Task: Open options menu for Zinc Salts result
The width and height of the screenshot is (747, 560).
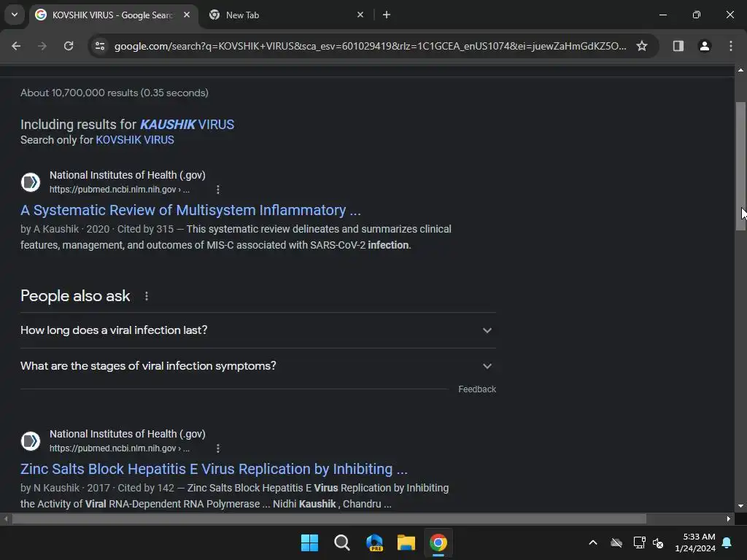Action: point(217,448)
